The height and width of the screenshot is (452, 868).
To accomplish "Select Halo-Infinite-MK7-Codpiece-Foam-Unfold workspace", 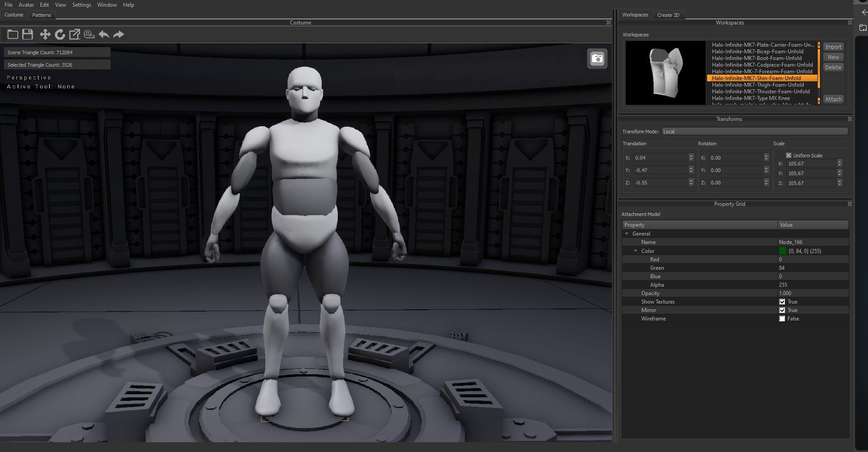I will pos(762,65).
